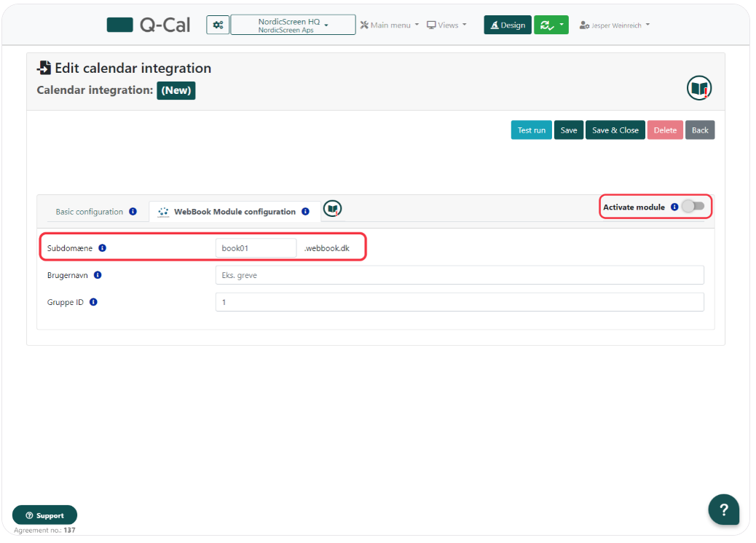This screenshot has width=756, height=543.
Task: Click the Test run button
Action: click(x=532, y=130)
